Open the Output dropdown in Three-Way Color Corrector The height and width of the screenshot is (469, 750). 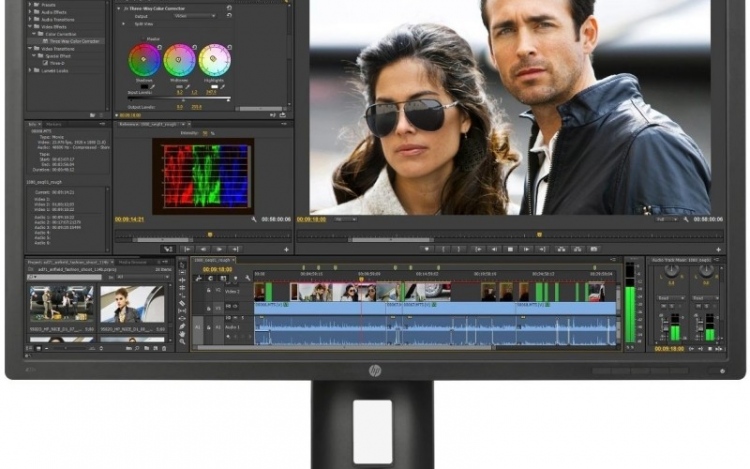click(195, 16)
